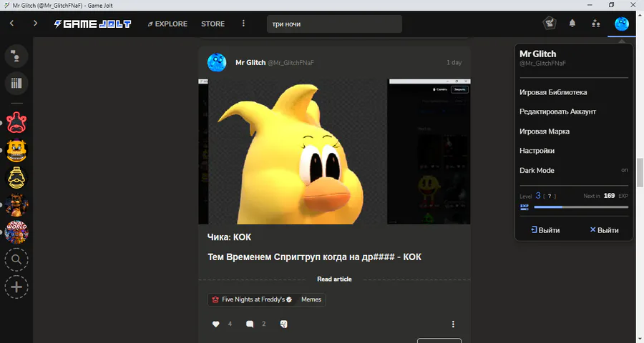Image resolution: width=644 pixels, height=343 pixels.
Task: Open the three-dot navigation menu
Action: [243, 24]
